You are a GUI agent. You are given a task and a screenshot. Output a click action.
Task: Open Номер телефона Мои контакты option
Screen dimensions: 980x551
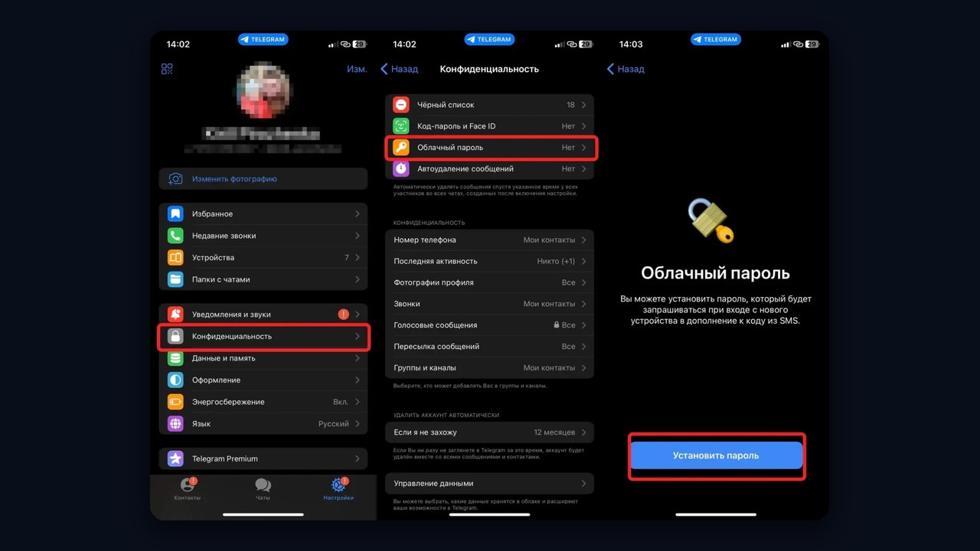point(490,240)
